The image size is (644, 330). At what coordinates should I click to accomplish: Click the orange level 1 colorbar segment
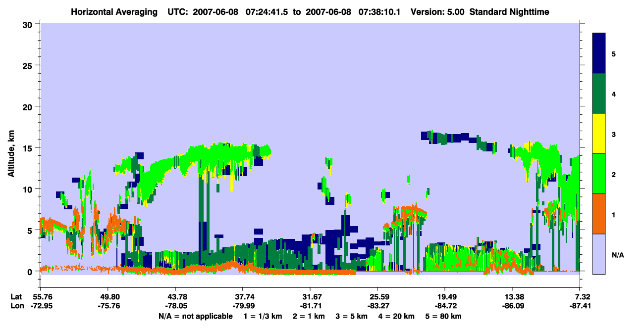pos(599,214)
